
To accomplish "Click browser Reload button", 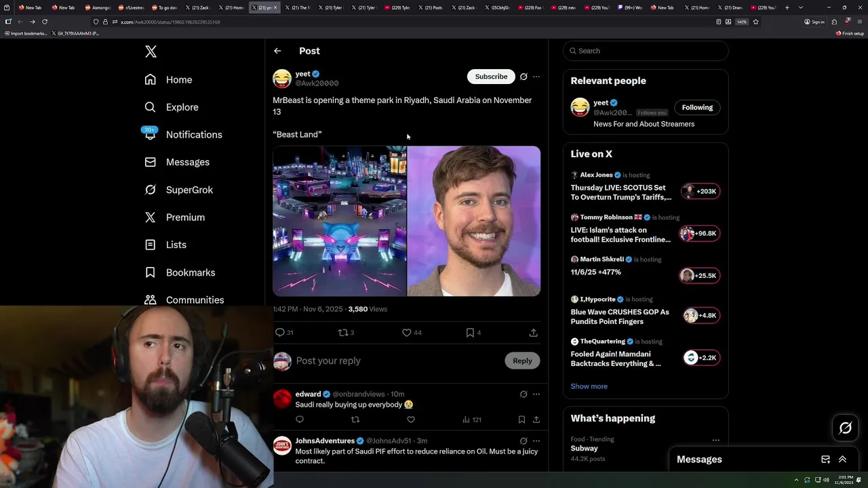I will [x=45, y=22].
